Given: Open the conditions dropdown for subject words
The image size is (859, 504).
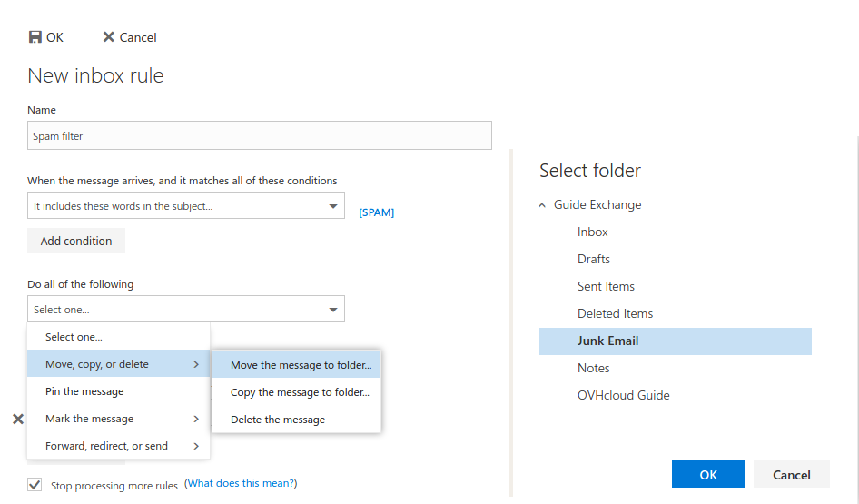Looking at the screenshot, I should [x=332, y=206].
